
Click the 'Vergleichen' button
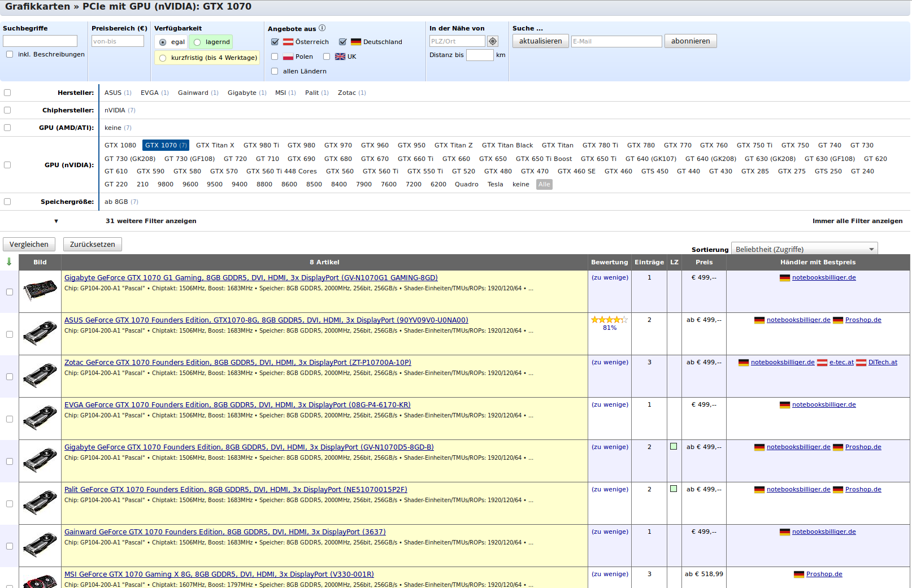(x=29, y=245)
